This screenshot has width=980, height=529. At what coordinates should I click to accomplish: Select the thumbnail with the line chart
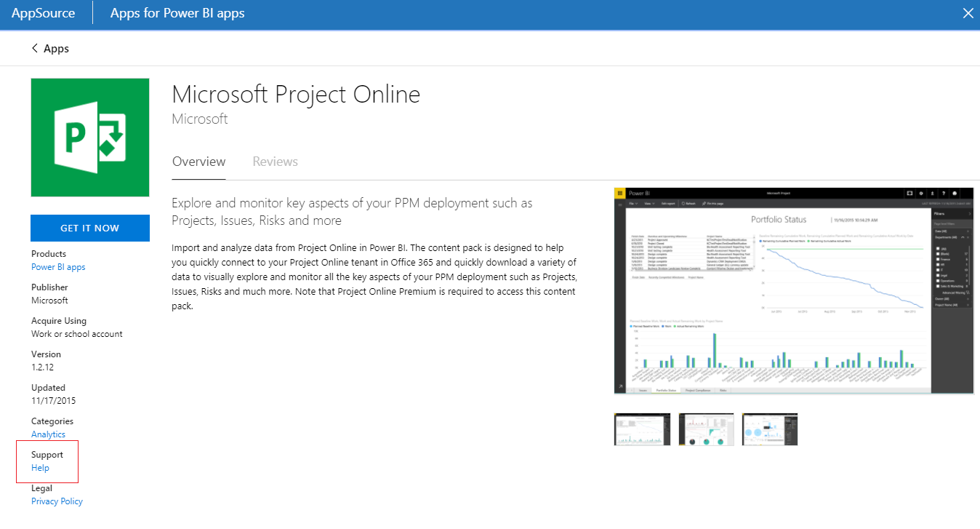(x=642, y=429)
